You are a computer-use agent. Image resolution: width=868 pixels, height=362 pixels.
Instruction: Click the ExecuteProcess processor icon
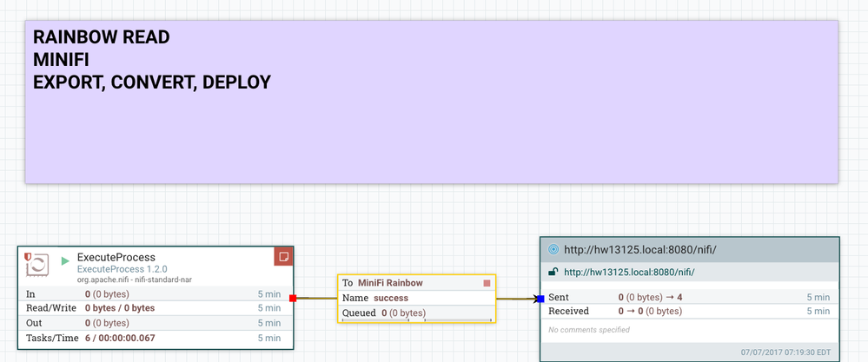pyautogui.click(x=37, y=264)
